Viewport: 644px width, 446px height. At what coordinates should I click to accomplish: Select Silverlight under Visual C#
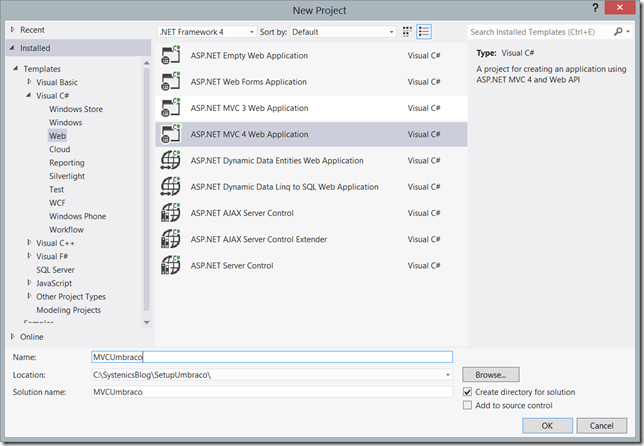[67, 176]
